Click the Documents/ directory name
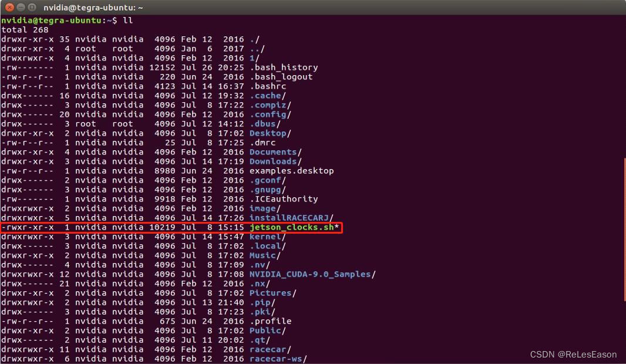Screen dimensions: 626x364 [x=275, y=152]
